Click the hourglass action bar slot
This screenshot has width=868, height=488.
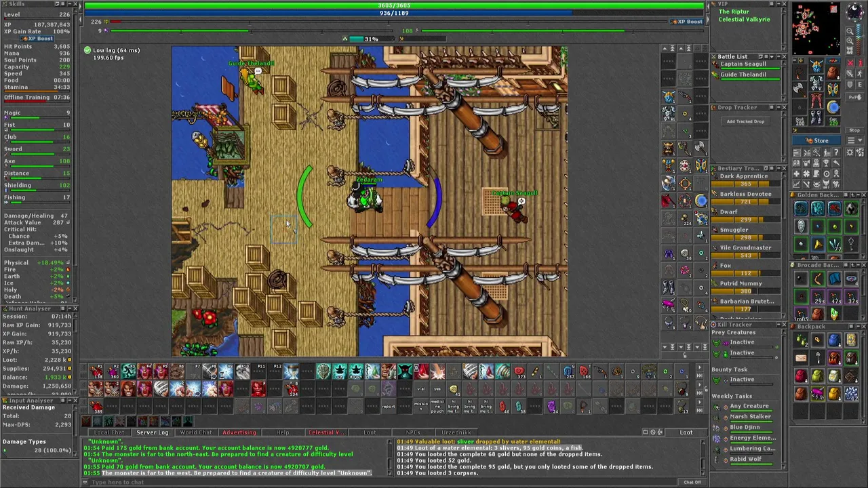(292, 371)
